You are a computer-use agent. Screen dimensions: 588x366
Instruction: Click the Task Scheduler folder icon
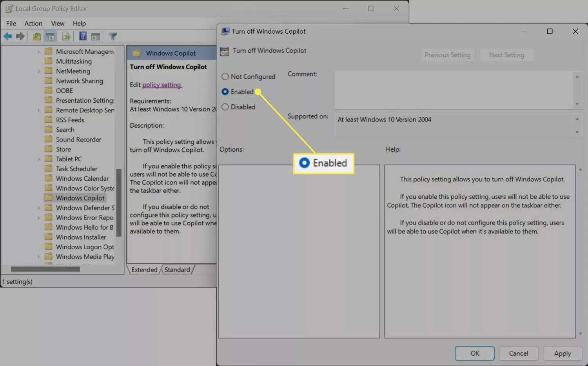coord(49,169)
